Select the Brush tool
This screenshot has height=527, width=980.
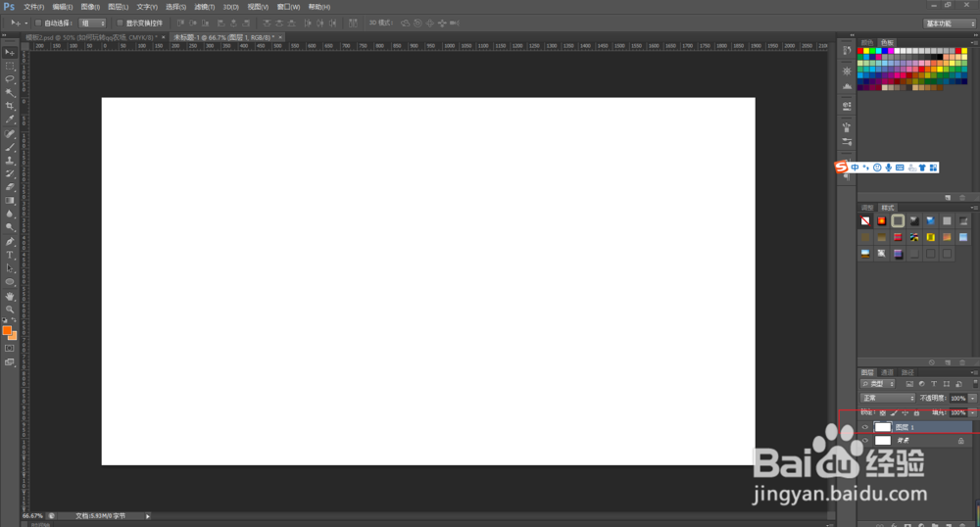[x=10, y=147]
